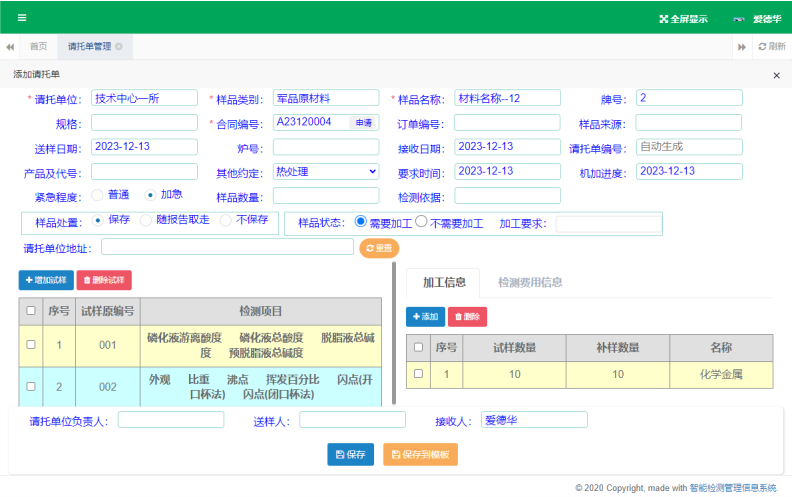Open the 其他约定 dropdown showing 热处理
The width and height of the screenshot is (792, 497).
click(326, 171)
